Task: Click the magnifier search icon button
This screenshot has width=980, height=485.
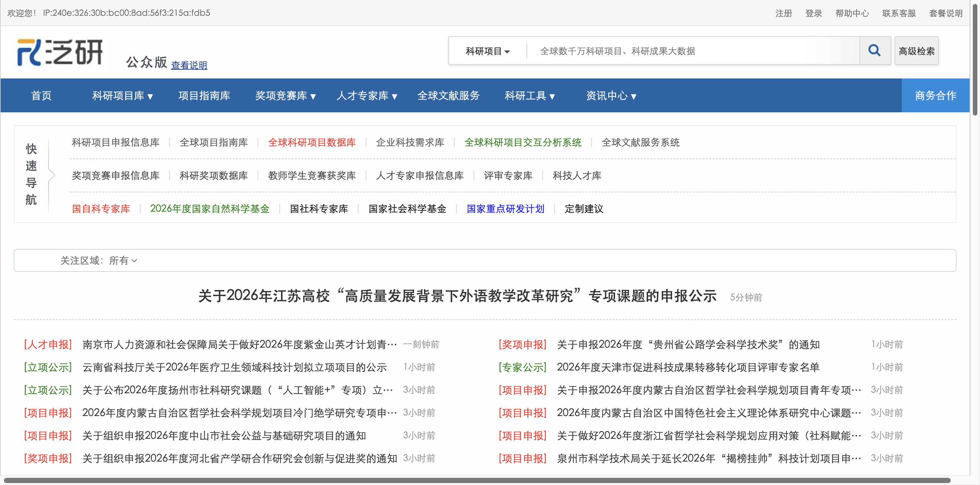Action: coord(875,50)
